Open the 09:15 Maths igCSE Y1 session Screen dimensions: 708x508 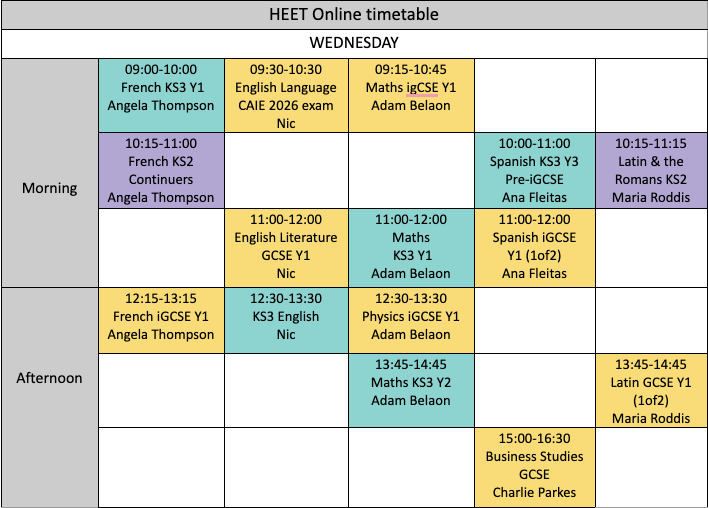(410, 88)
